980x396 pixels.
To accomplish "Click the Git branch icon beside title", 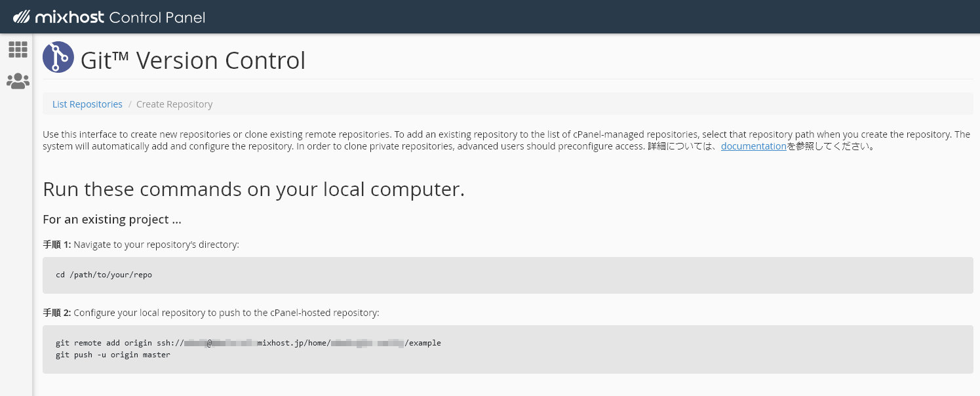I will [58, 57].
